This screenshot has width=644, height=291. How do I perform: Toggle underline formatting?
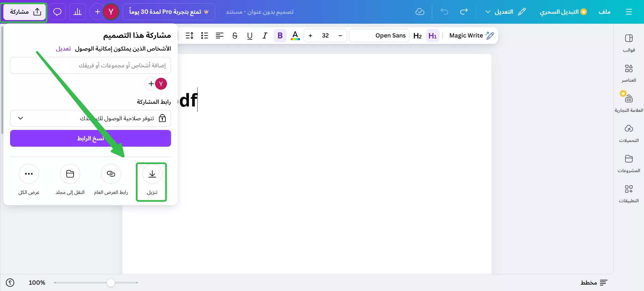click(250, 35)
